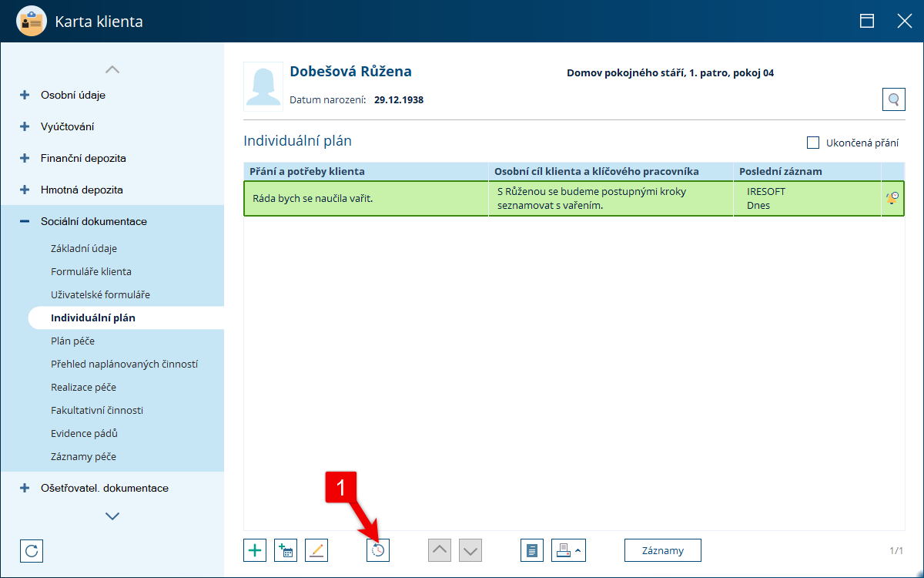Click the bell reminder icon in the green row
924x578 pixels.
coord(892,198)
